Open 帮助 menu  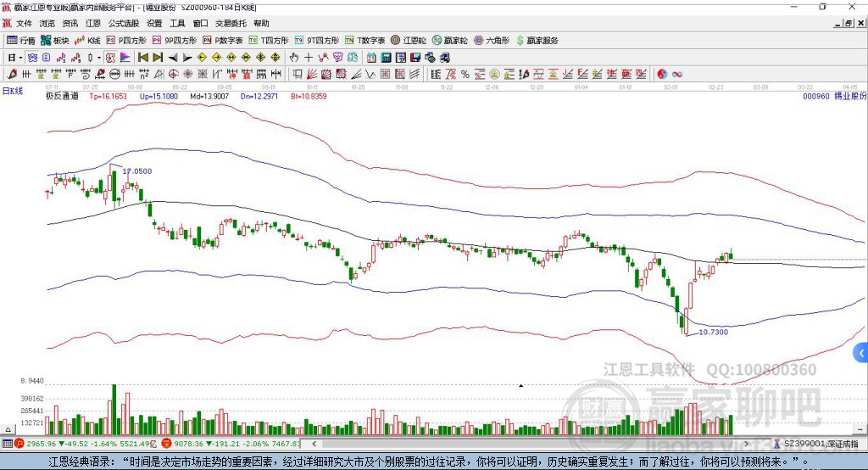(x=261, y=23)
